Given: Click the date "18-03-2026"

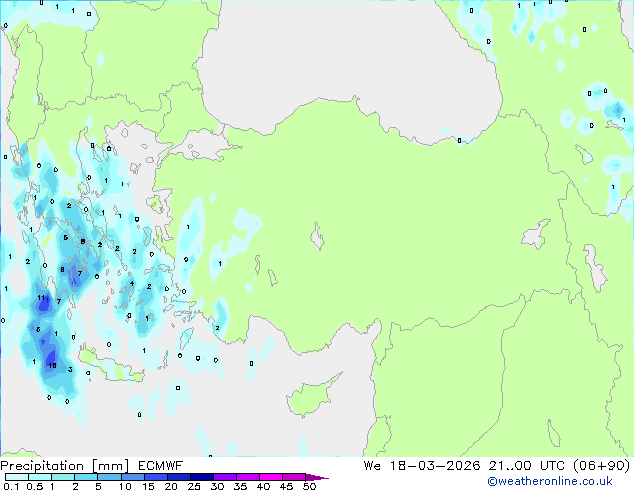Looking at the screenshot, I should [435, 466].
